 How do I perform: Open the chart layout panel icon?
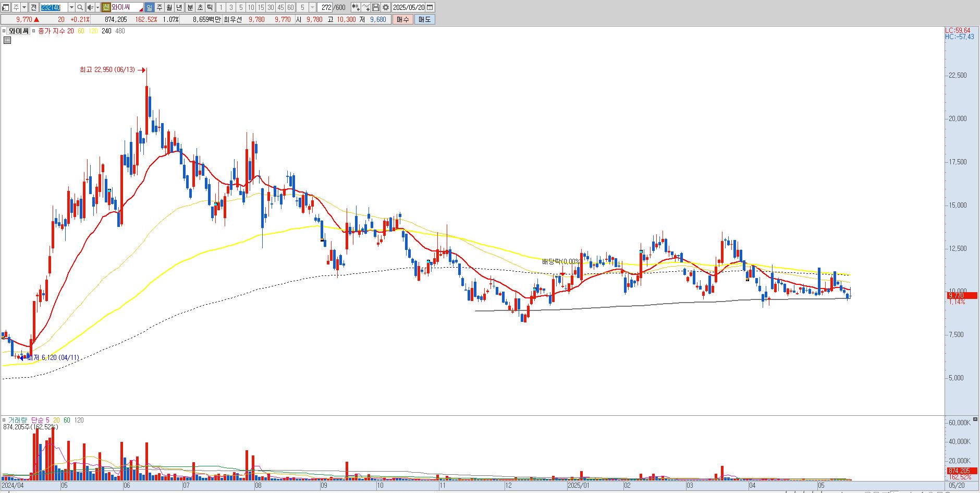(x=6, y=7)
